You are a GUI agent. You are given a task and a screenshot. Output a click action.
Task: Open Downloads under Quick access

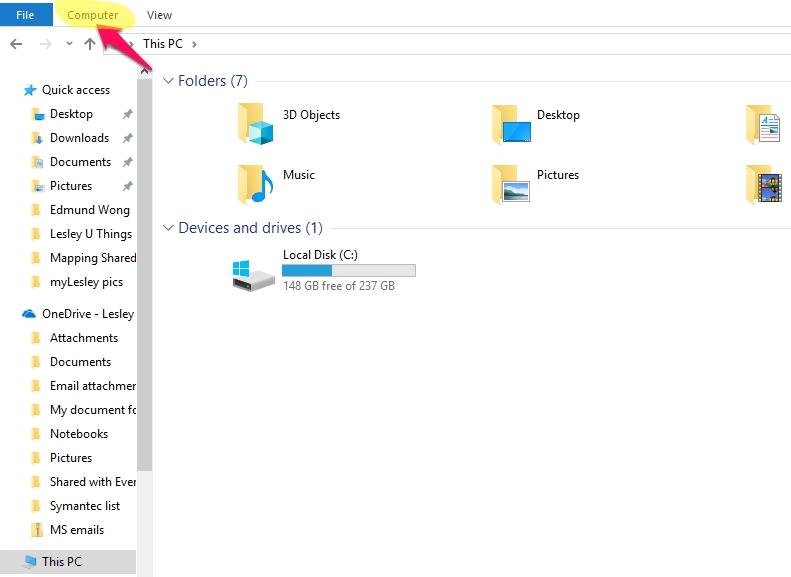coord(79,138)
